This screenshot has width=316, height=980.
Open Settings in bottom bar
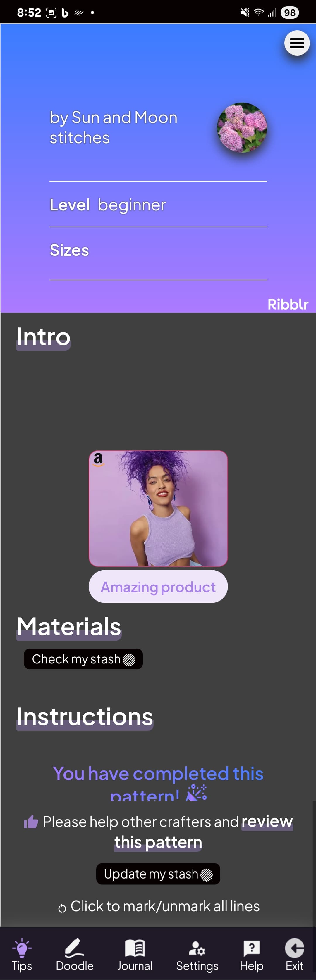coord(197,948)
